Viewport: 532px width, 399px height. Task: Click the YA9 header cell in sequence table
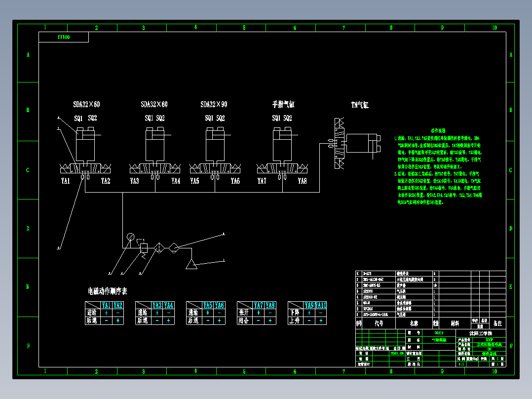309,305
